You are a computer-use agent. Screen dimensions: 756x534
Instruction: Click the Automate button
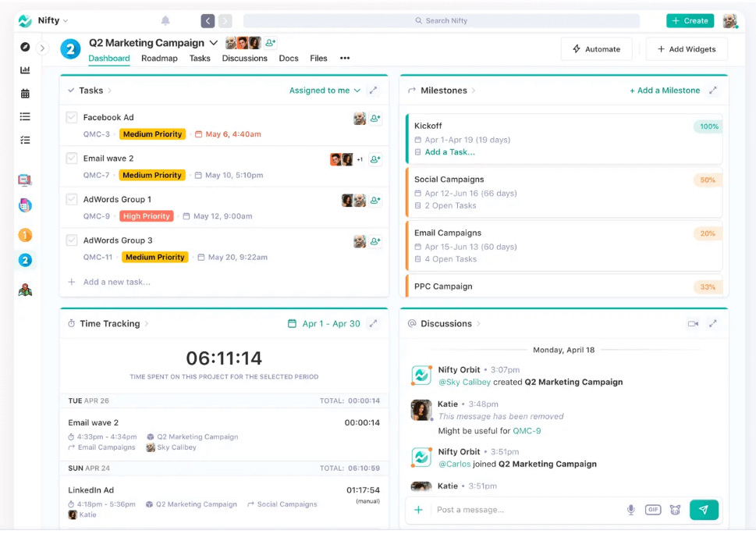coord(596,49)
